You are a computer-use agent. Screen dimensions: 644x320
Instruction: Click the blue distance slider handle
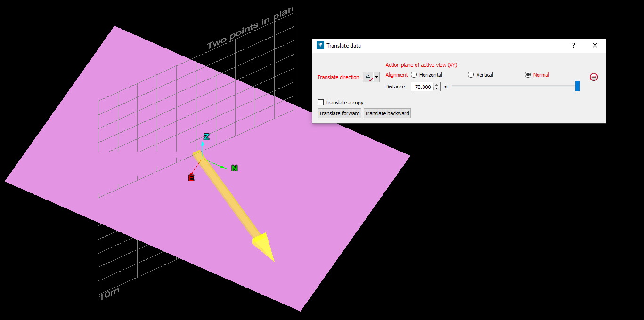[x=578, y=86]
